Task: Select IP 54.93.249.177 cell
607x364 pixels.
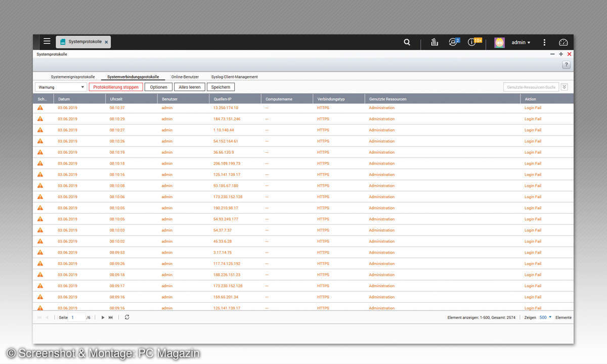Action: pos(226,219)
